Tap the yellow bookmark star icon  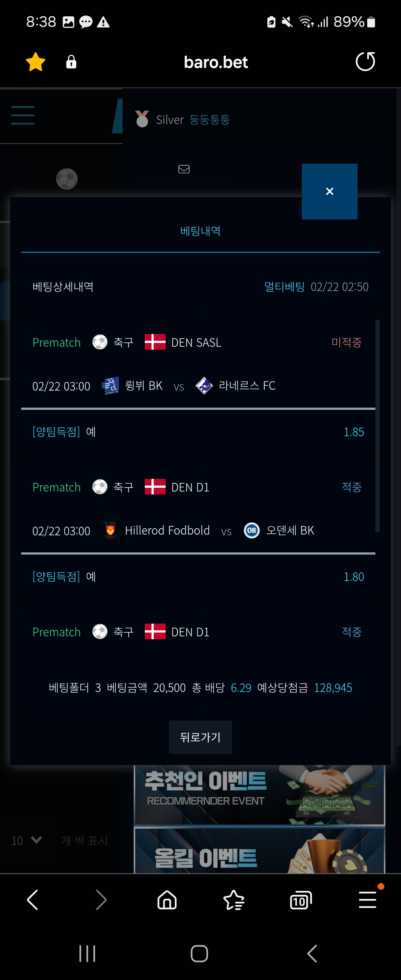click(35, 62)
